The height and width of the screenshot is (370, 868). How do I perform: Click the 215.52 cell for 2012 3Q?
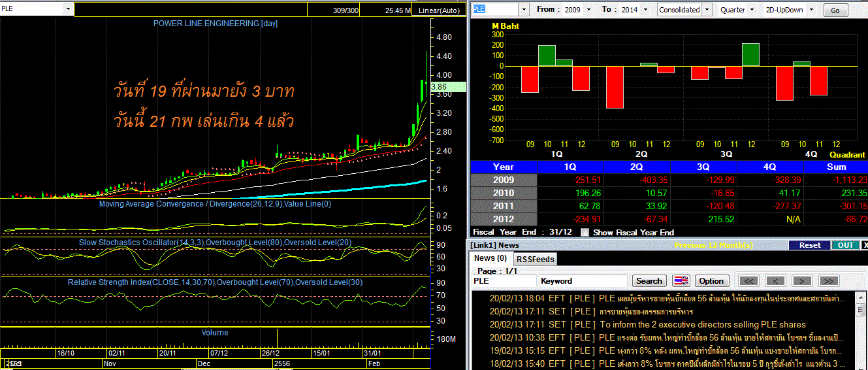[x=703, y=219]
